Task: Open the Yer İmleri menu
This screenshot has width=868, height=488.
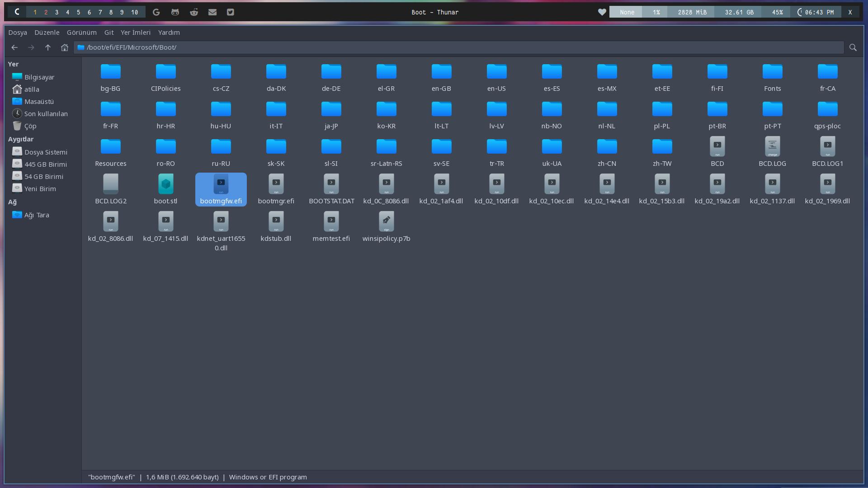Action: 135,33
